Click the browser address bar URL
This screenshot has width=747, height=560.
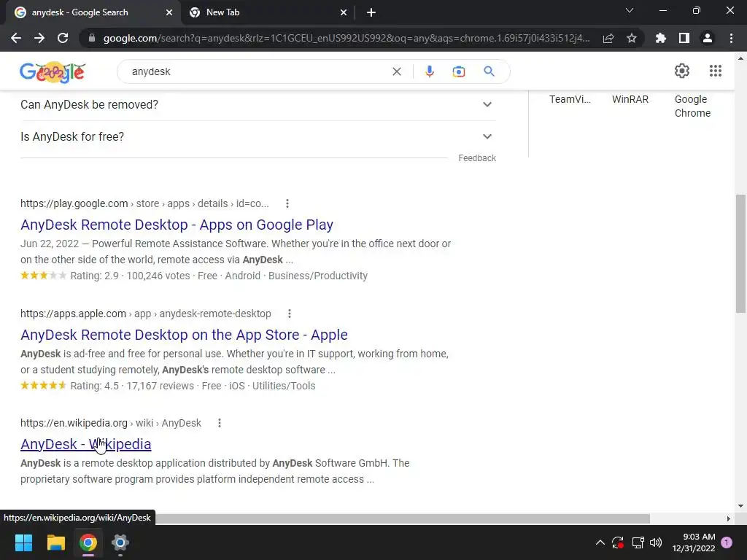(x=347, y=38)
